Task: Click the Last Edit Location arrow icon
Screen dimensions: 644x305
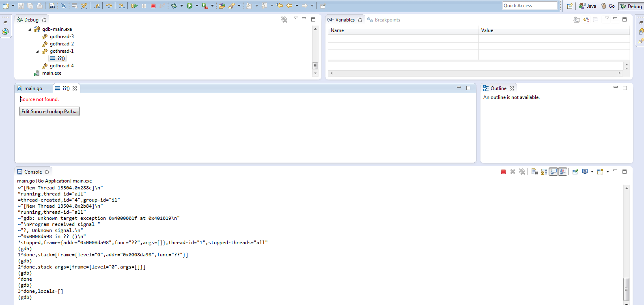Action: (x=280, y=6)
